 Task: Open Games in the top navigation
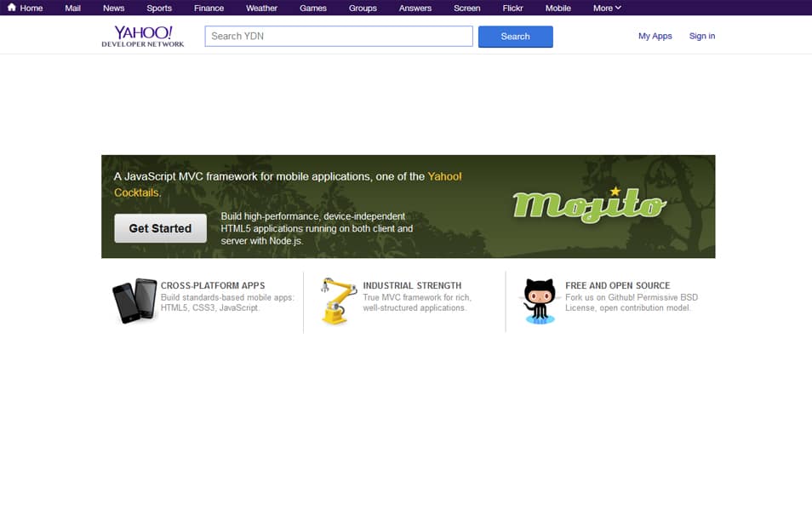[x=312, y=8]
